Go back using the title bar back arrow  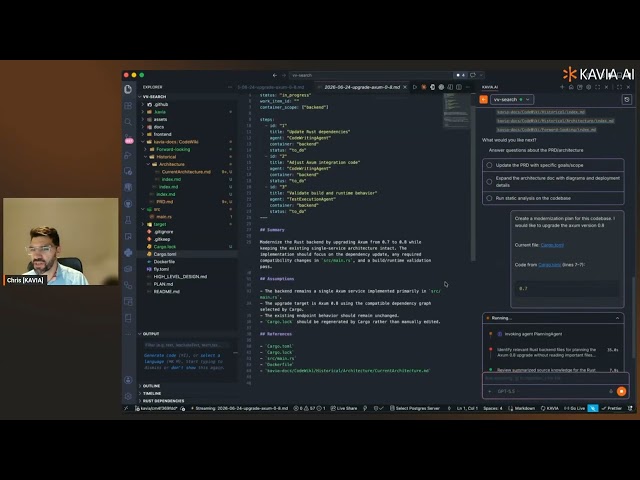click(275, 75)
